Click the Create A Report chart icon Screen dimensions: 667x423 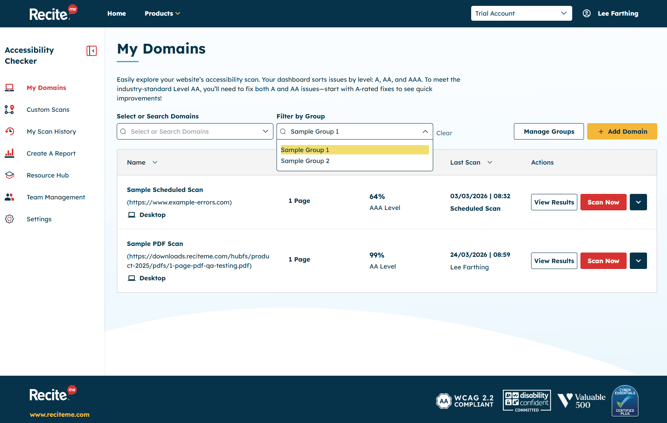[10, 154]
